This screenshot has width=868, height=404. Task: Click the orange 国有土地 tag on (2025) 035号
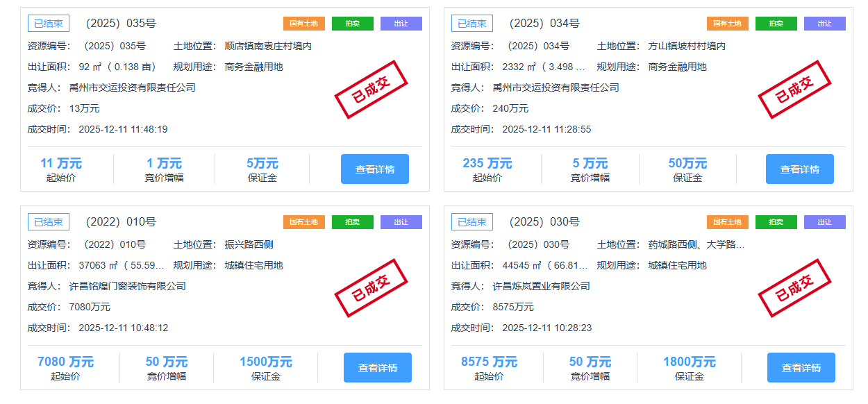[303, 24]
